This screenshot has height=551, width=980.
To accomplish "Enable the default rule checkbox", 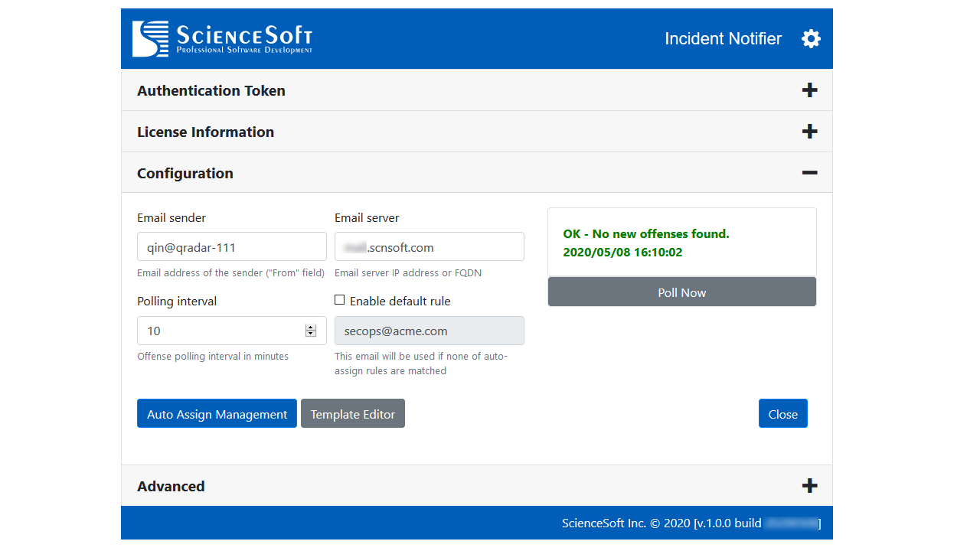I will (340, 301).
